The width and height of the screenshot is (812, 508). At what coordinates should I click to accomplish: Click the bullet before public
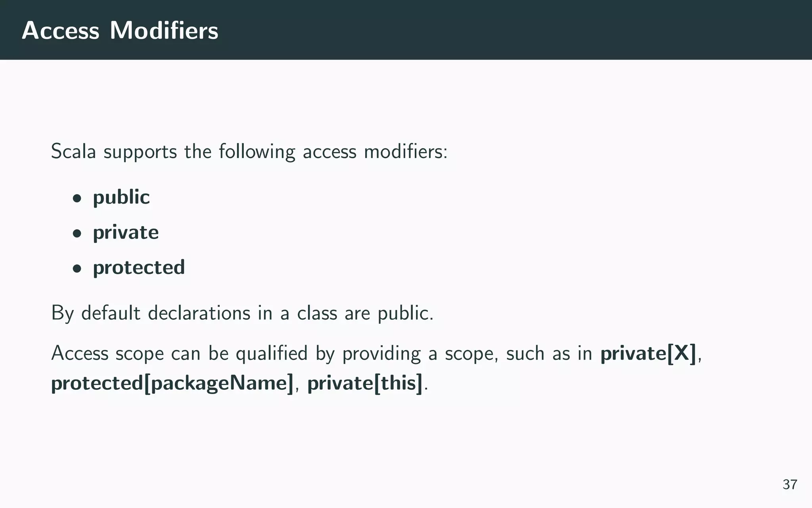77,198
